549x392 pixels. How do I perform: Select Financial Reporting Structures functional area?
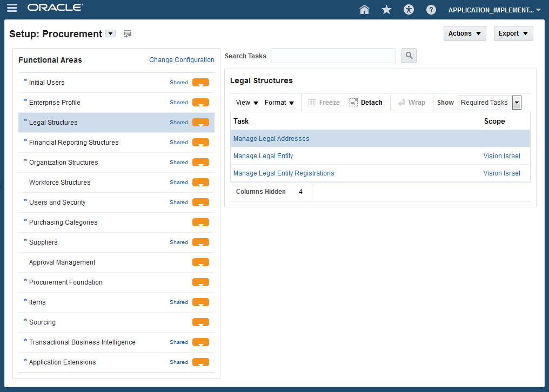73,143
